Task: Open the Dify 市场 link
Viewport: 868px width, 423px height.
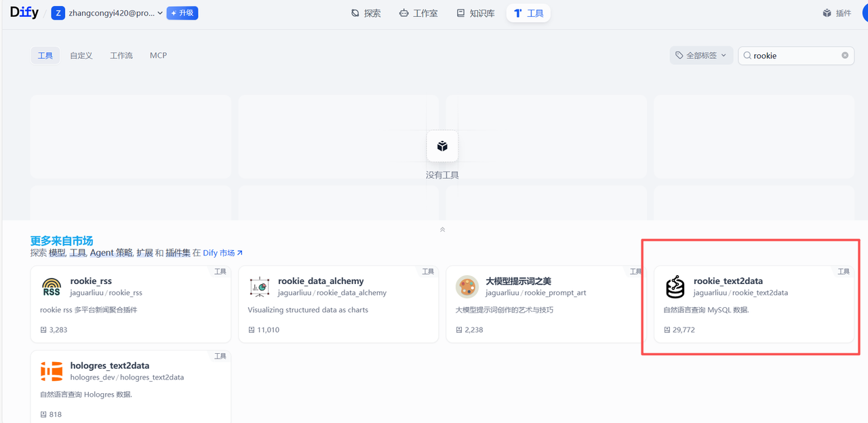Action: pyautogui.click(x=222, y=253)
